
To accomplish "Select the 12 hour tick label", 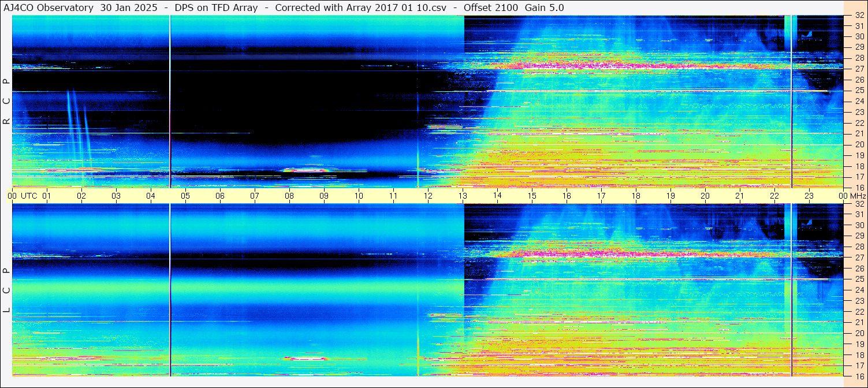I will tap(428, 196).
